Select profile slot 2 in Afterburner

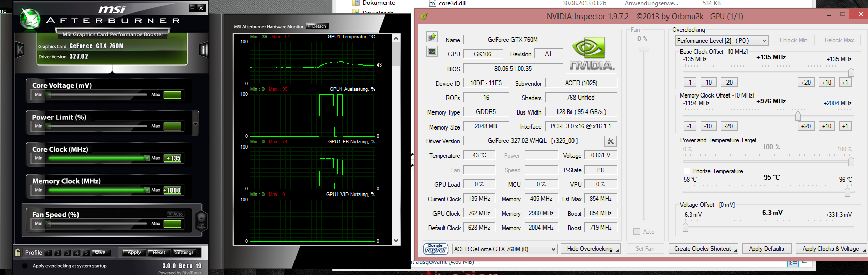pos(58,253)
